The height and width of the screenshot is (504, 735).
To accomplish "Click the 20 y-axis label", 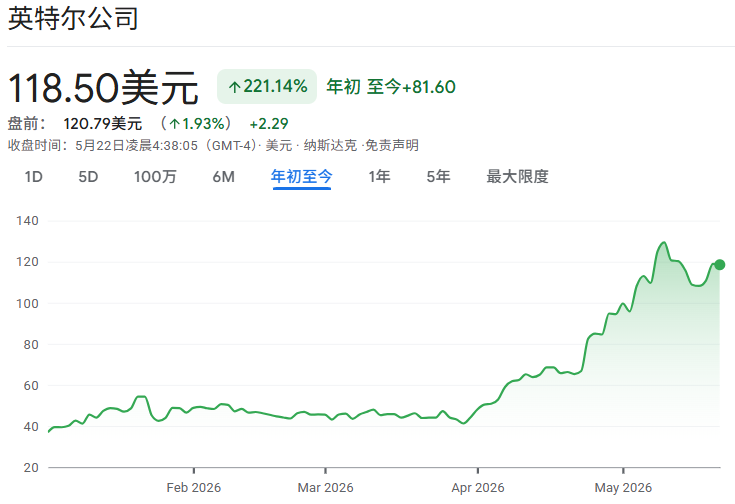I will [30, 467].
